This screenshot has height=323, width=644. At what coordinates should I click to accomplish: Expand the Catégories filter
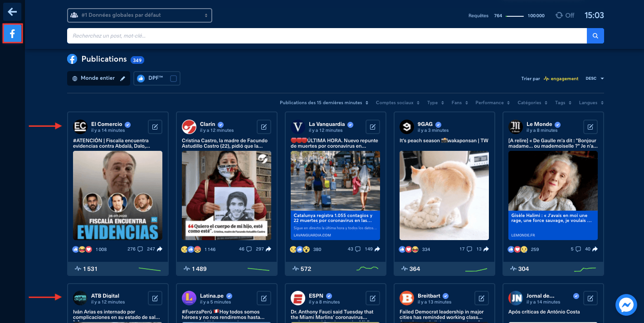532,103
